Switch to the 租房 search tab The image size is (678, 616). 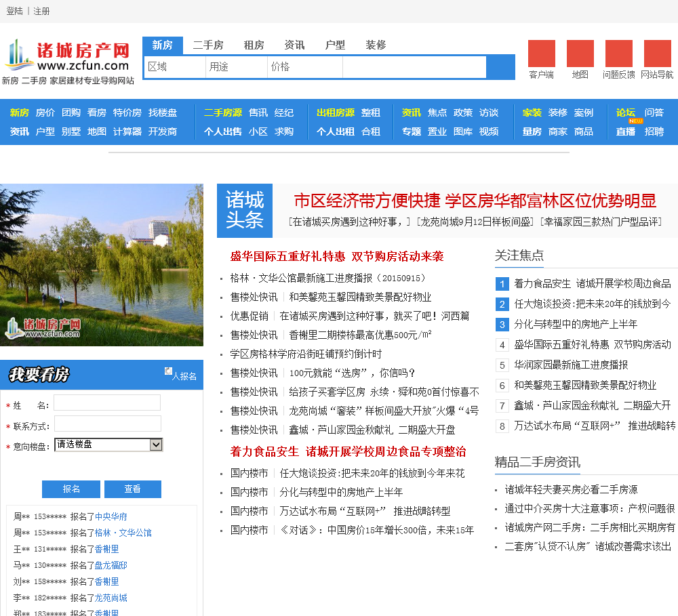(254, 45)
